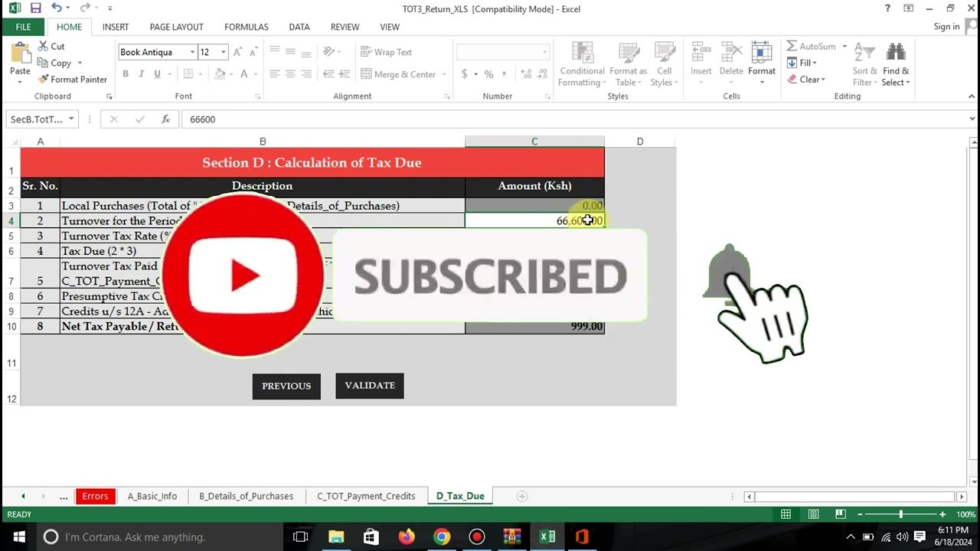Click the Name Box field
Image resolution: width=980 pixels, height=551 pixels.
pyautogui.click(x=37, y=119)
